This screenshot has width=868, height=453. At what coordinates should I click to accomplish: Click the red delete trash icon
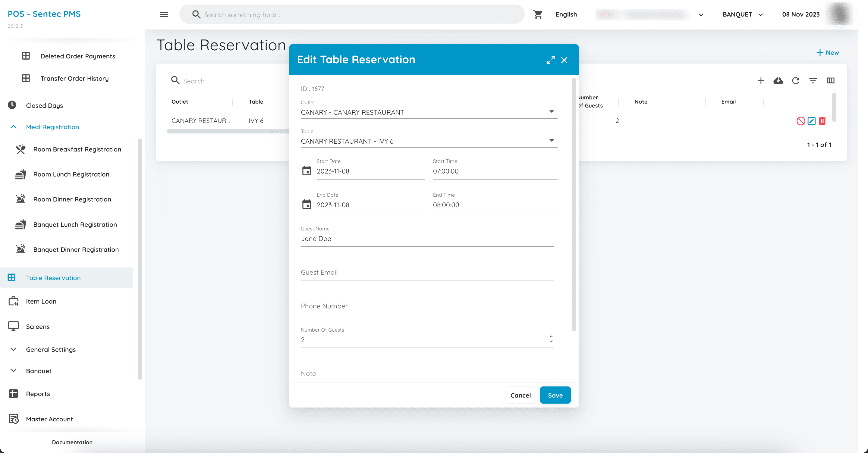[x=822, y=121]
